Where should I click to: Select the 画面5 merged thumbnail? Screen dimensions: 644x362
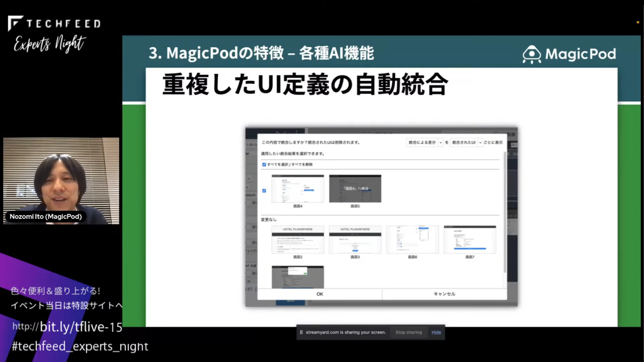tap(355, 188)
